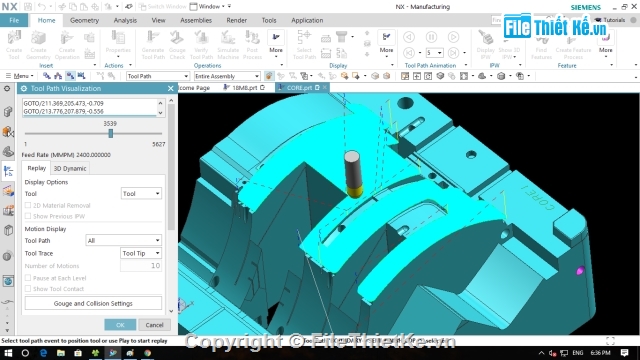640x360 pixels.
Task: Click the ENG language indicator
Action: tap(578, 353)
